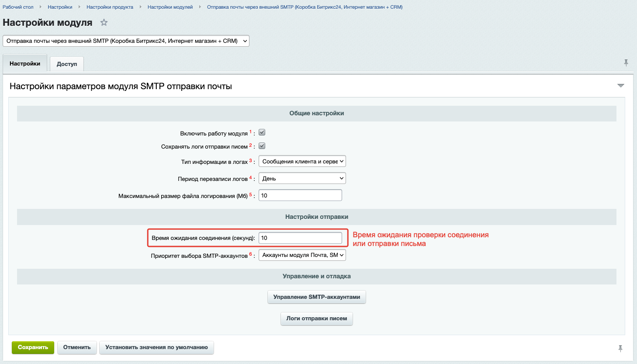Open the 'Период перезаписи логов' dropdown

click(302, 178)
